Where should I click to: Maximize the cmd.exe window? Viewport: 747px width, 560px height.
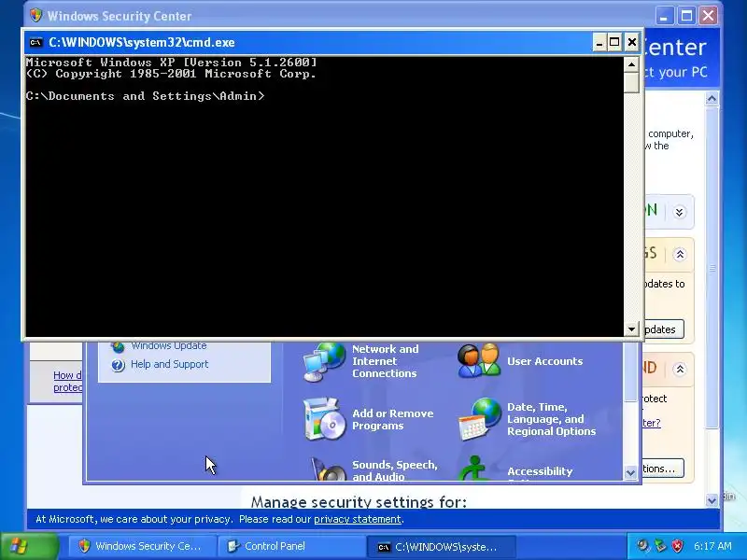click(x=614, y=43)
